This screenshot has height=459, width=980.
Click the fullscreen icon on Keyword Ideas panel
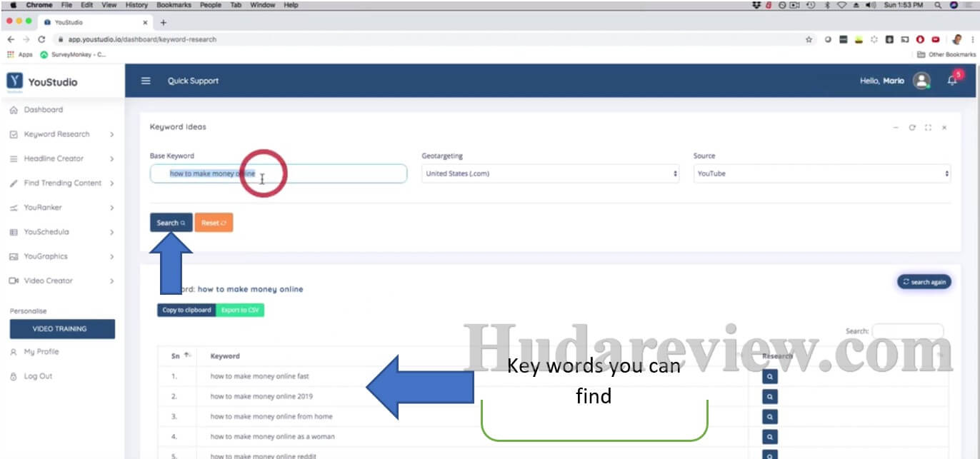pos(929,127)
